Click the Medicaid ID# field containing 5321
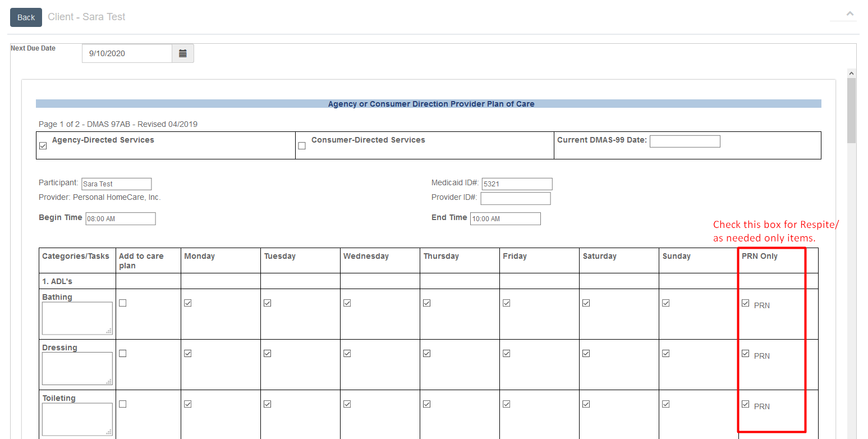 click(x=516, y=184)
